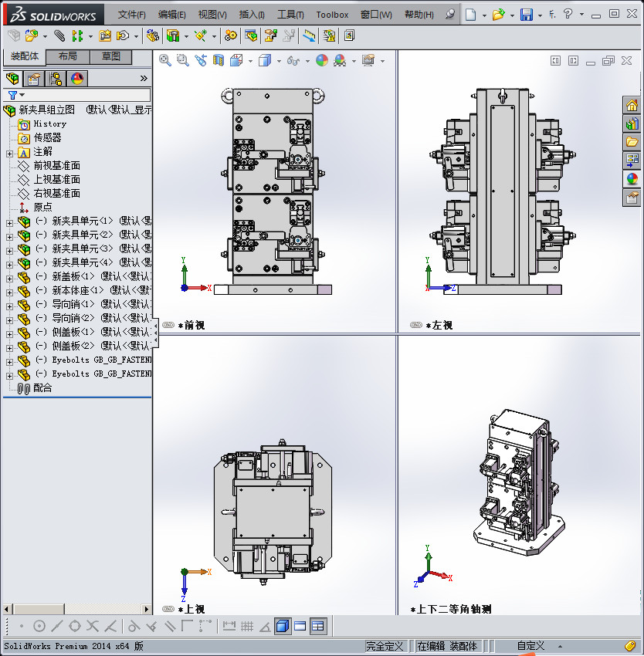The width and height of the screenshot is (644, 656).
Task: Toggle the shaded-with-edges cube button in bottom toolbar
Action: coord(283,626)
